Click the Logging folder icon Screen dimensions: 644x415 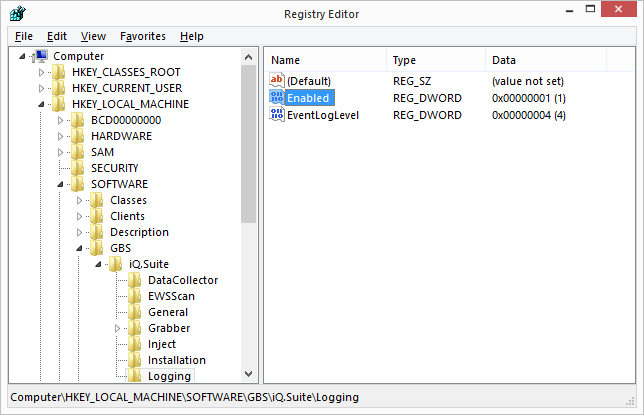(x=136, y=376)
